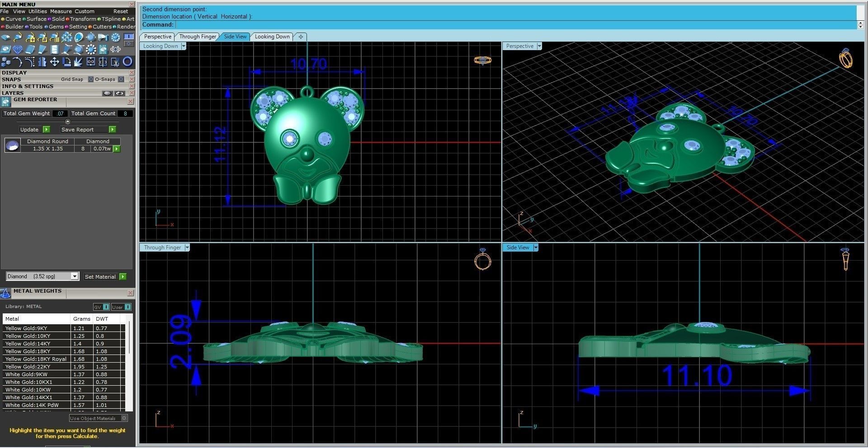Select the blue torus ring icon
Image resolution: width=868 pixels, height=448 pixels.
pos(127,62)
